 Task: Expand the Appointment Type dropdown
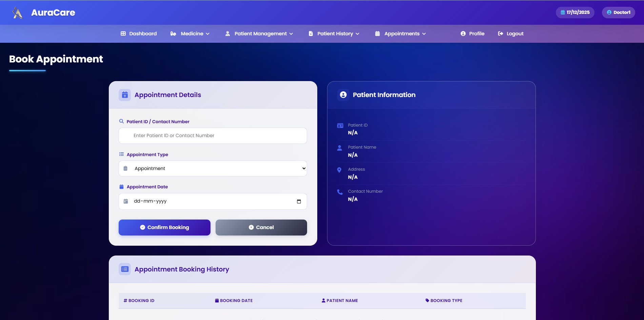click(213, 169)
